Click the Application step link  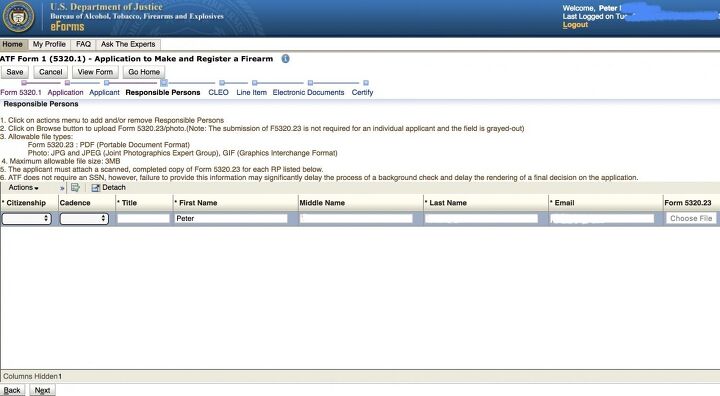tap(66, 92)
